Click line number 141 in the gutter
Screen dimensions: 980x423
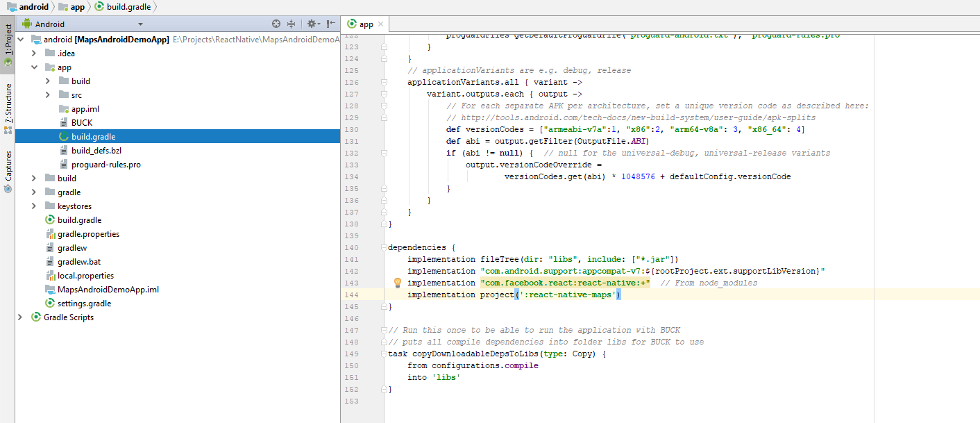[x=351, y=259]
